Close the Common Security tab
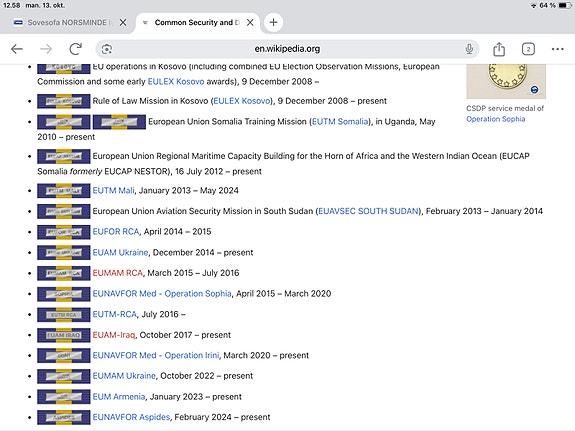 250,22
